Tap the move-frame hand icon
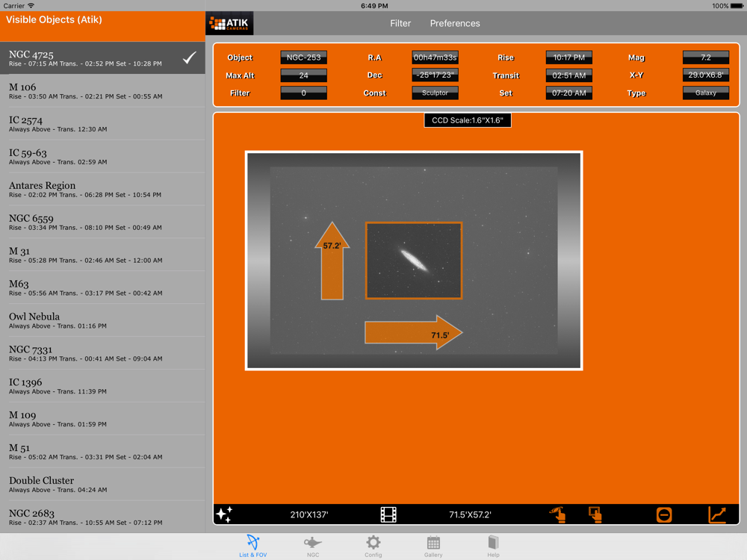This screenshot has height=560, width=747. (x=595, y=514)
